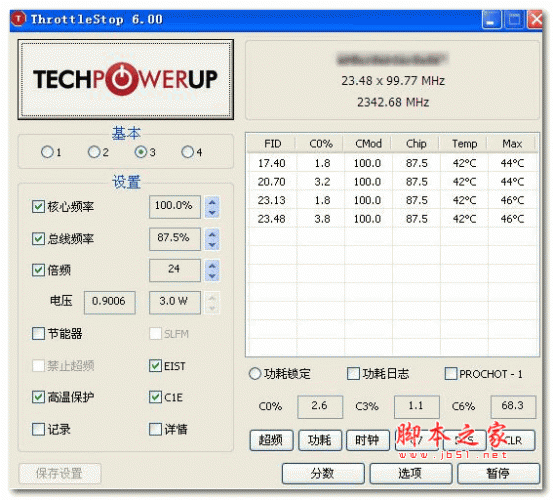Click the C0% column header
The image size is (553, 500).
pos(321,144)
